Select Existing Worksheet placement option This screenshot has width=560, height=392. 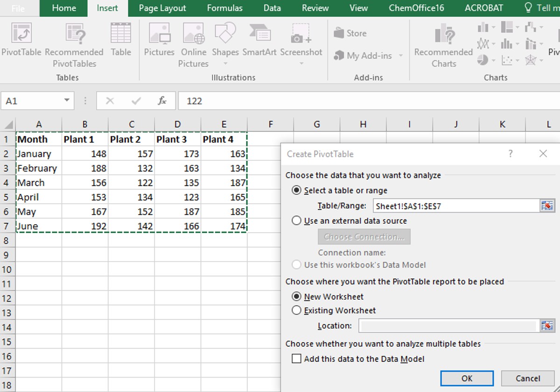pyautogui.click(x=296, y=310)
